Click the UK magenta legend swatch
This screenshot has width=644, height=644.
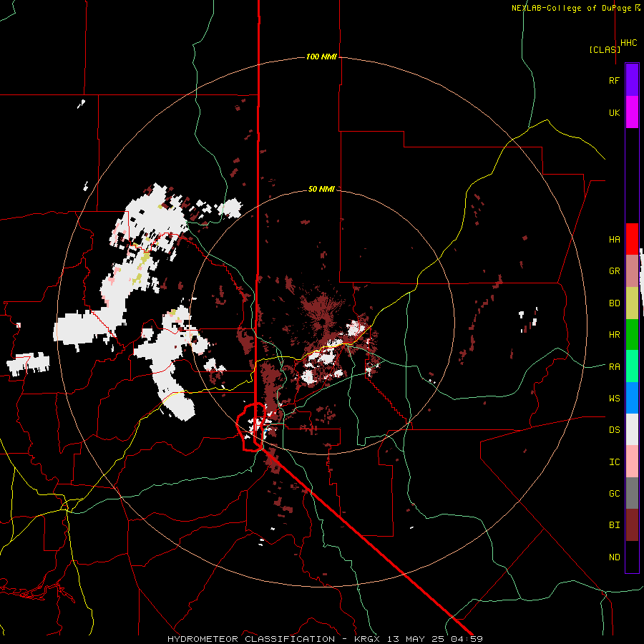coord(632,112)
